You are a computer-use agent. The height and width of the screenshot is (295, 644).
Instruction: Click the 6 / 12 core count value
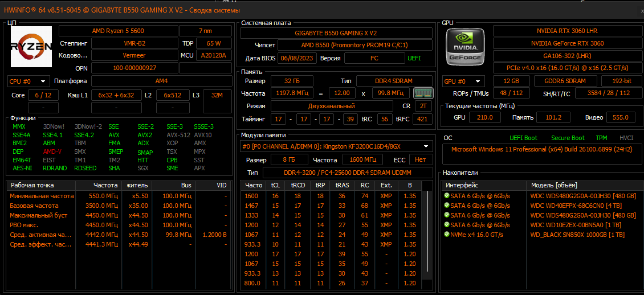[43, 95]
